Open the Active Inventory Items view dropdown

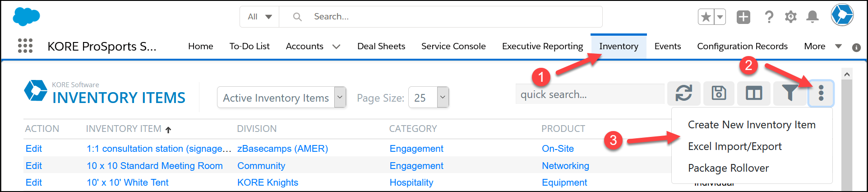[x=282, y=98]
